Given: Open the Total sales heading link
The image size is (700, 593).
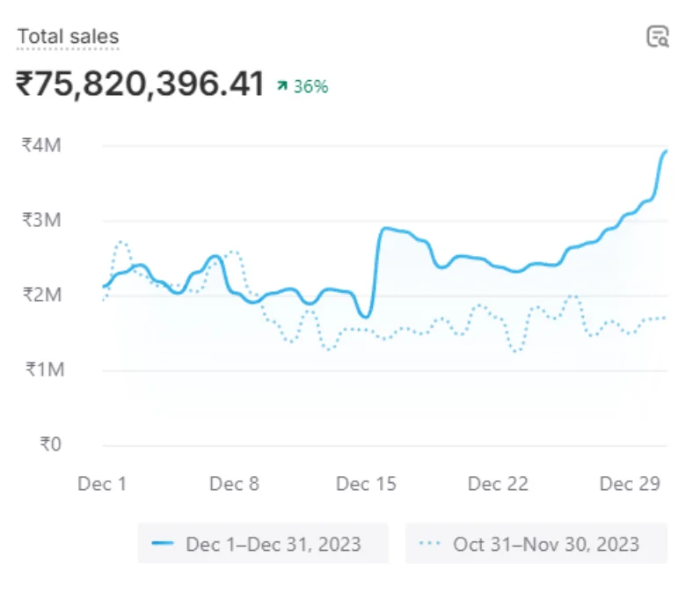Looking at the screenshot, I should (x=68, y=37).
